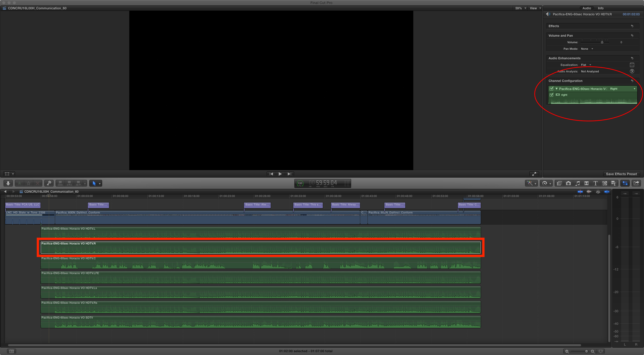Open the Equalization Flat dropdown
The width and height of the screenshot is (644, 355).
tap(586, 65)
